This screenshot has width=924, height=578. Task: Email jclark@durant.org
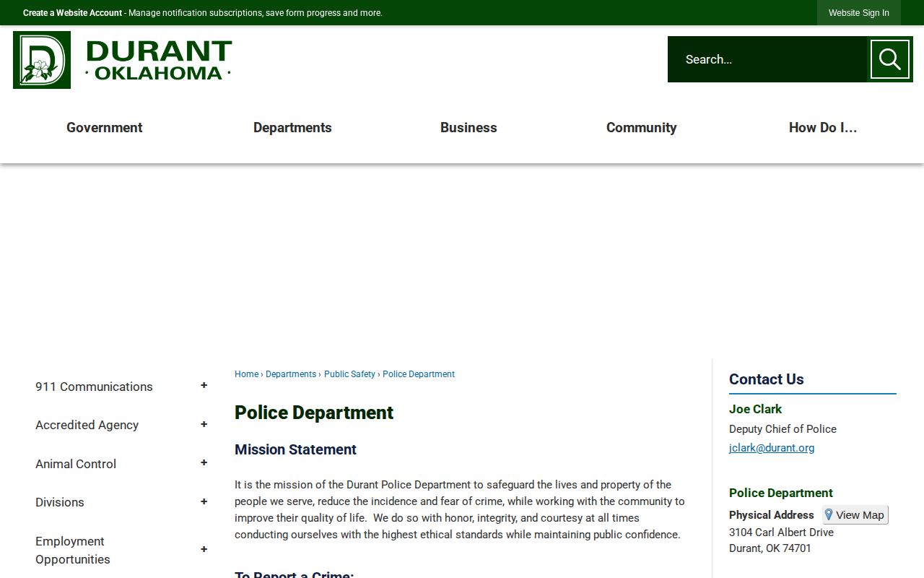[772, 448]
